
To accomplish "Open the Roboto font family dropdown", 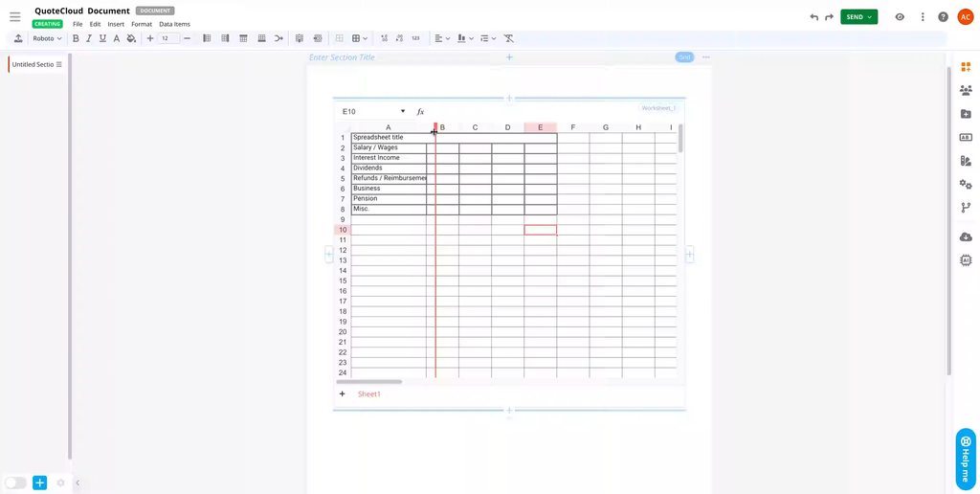I will pos(47,38).
